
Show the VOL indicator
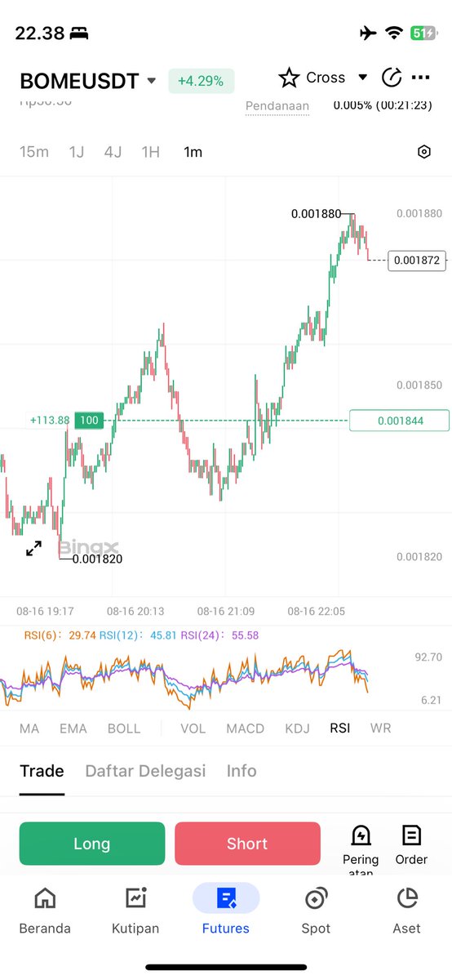(193, 728)
